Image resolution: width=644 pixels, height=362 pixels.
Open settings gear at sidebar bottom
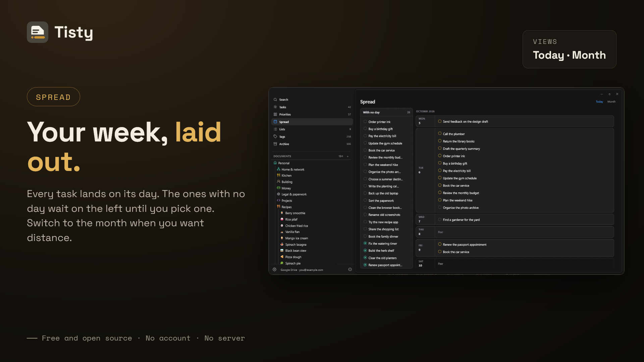click(x=274, y=269)
